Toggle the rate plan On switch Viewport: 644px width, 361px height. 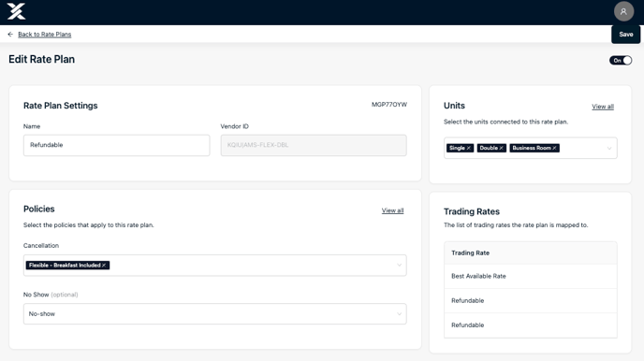(x=621, y=60)
